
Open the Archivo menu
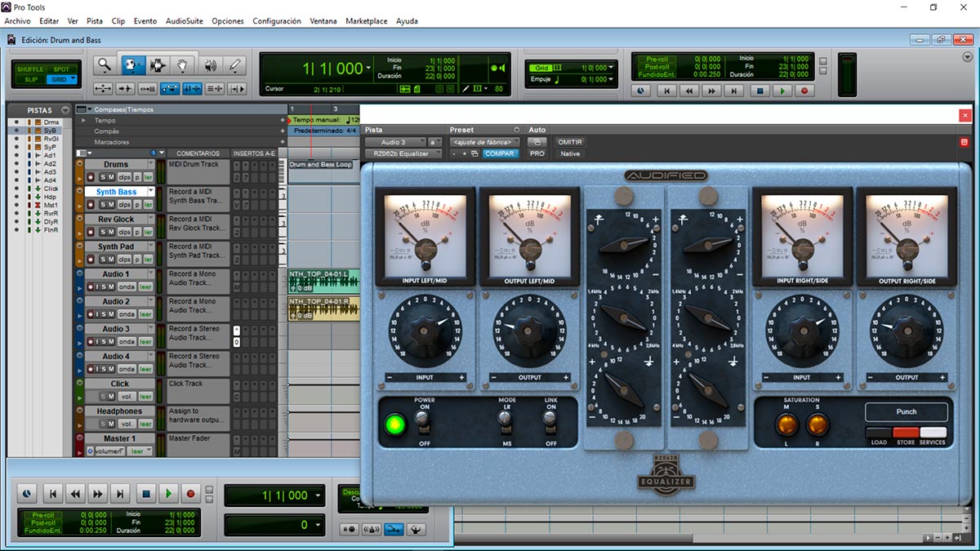tap(17, 21)
